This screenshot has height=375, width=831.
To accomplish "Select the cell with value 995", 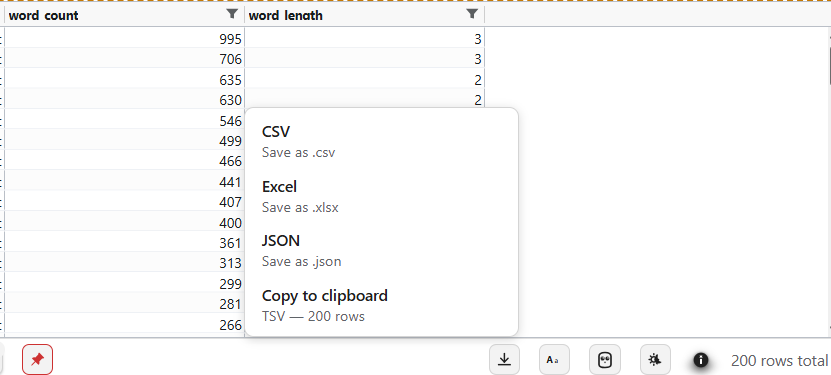I will click(x=125, y=38).
